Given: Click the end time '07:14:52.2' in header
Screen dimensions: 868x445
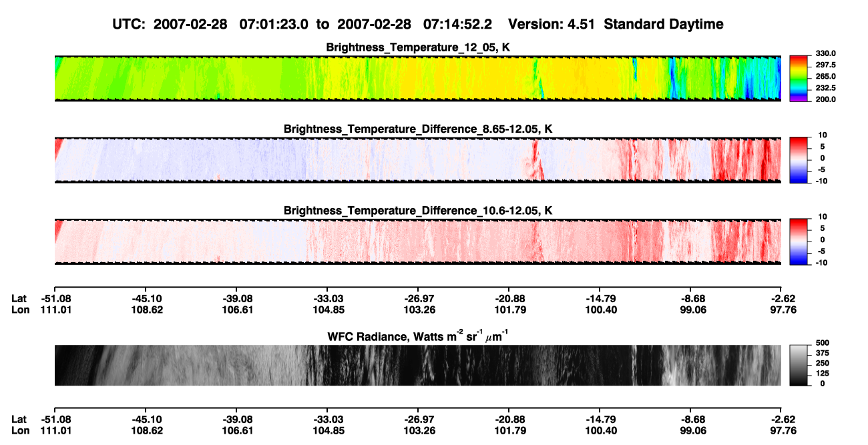Looking at the screenshot, I should pyautogui.click(x=458, y=24).
